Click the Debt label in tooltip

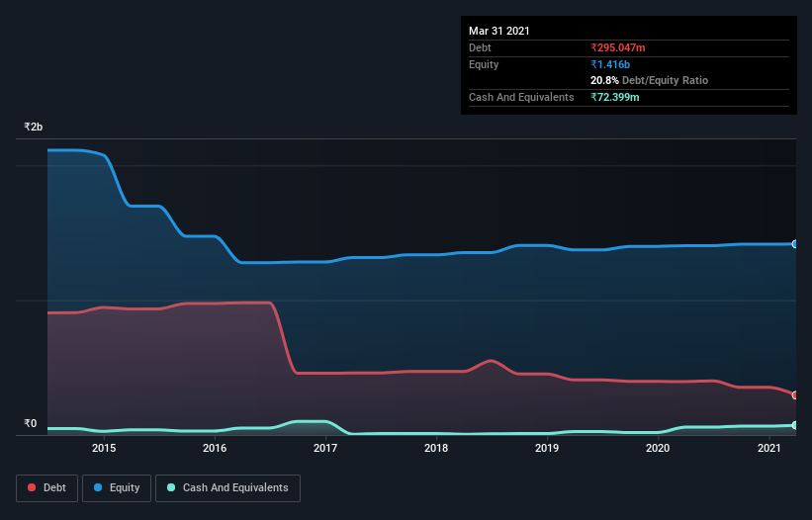tap(480, 47)
